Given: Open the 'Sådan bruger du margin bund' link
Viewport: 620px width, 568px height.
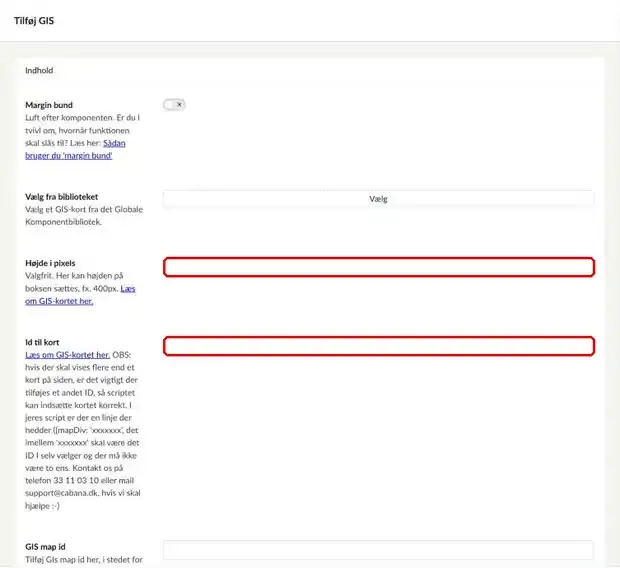Looking at the screenshot, I should (75, 149).
